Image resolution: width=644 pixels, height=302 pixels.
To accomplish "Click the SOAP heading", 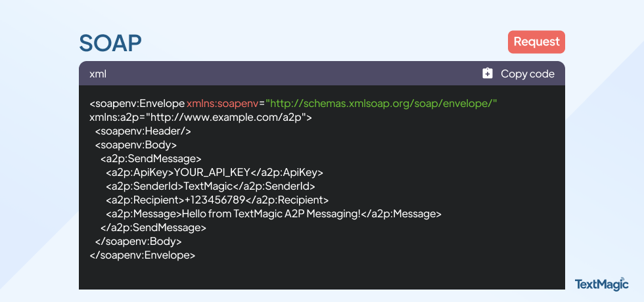I will coord(110,43).
